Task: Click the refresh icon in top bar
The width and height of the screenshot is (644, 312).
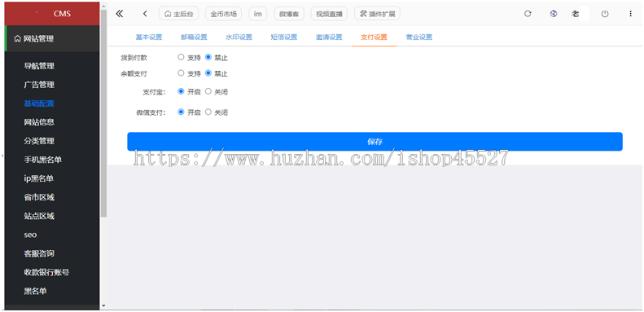Action: (x=528, y=14)
